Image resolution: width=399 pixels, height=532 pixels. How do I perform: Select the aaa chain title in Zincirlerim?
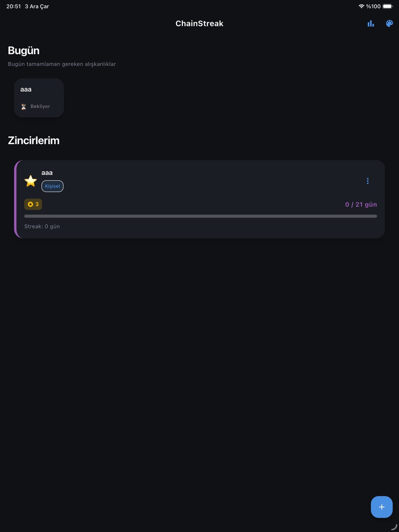click(x=47, y=173)
